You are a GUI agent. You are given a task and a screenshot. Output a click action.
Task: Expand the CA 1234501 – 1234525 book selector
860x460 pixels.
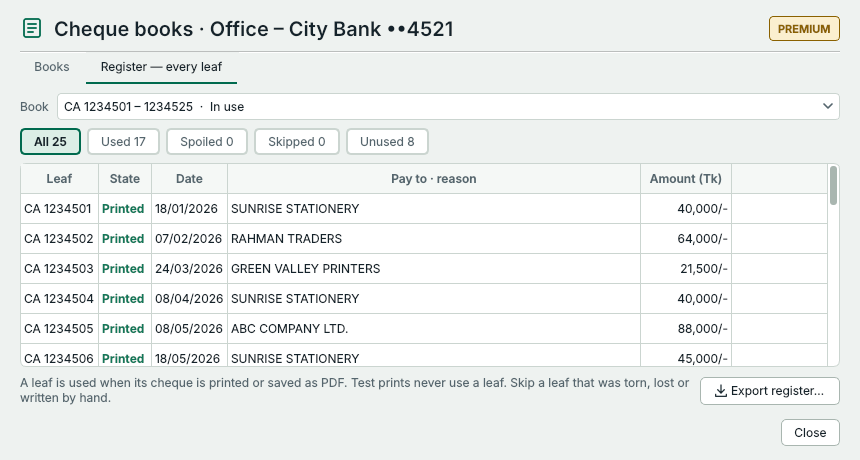(x=448, y=106)
